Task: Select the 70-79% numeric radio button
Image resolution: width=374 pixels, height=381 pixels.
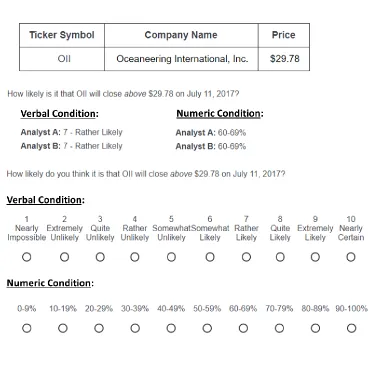Action: (x=279, y=328)
